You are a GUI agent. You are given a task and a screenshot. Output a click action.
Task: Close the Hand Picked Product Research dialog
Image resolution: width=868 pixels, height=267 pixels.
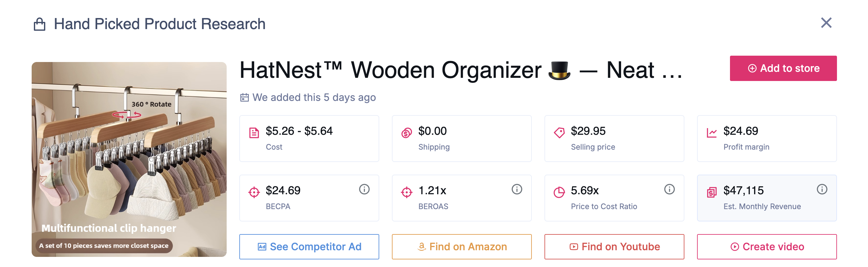click(826, 23)
